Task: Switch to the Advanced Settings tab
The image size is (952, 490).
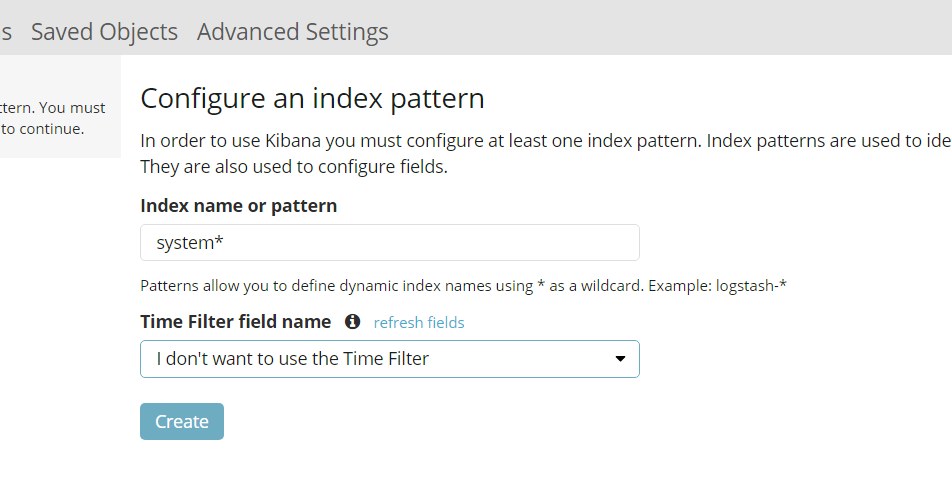Action: [x=293, y=32]
